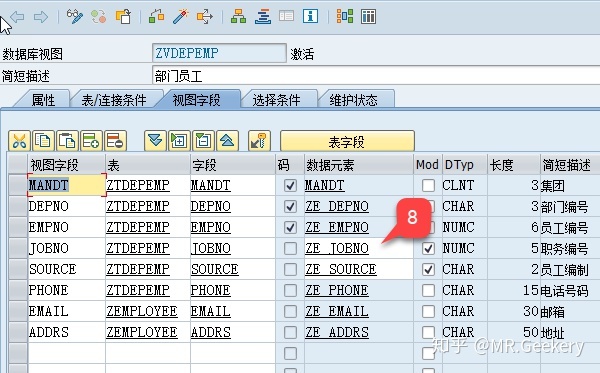600x373 pixels.
Task: Open the ZEMPLOYEE table link in the EMAIL row
Action: 142,311
